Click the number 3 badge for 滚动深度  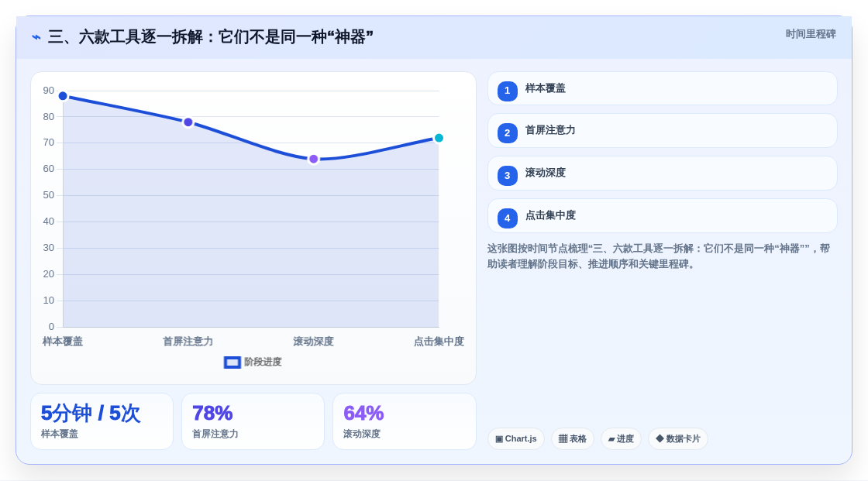pos(507,176)
